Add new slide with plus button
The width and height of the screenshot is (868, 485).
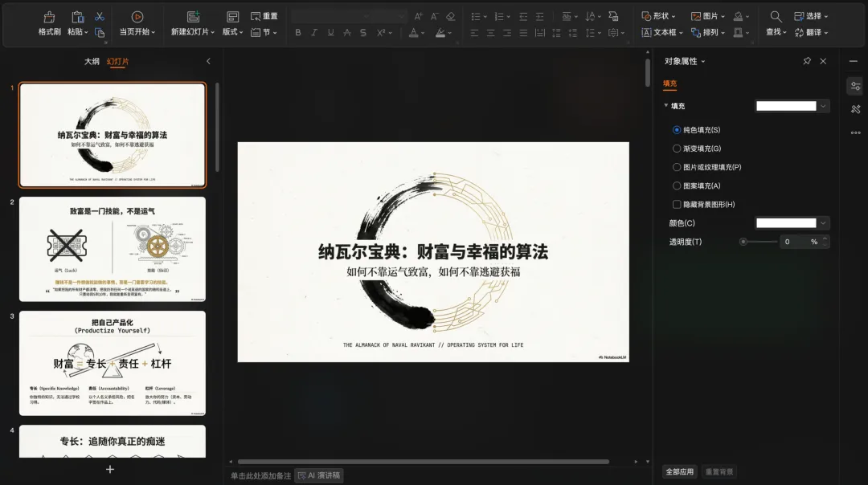click(x=110, y=469)
